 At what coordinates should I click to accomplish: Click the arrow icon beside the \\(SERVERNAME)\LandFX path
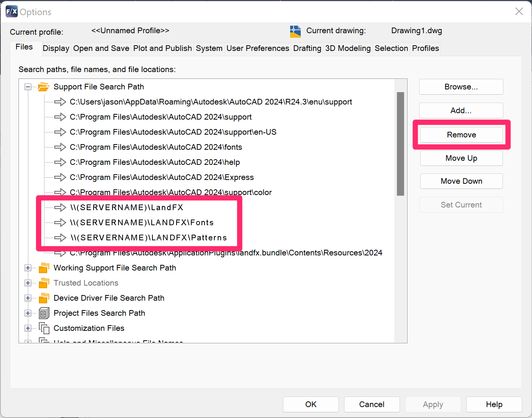[60, 207]
